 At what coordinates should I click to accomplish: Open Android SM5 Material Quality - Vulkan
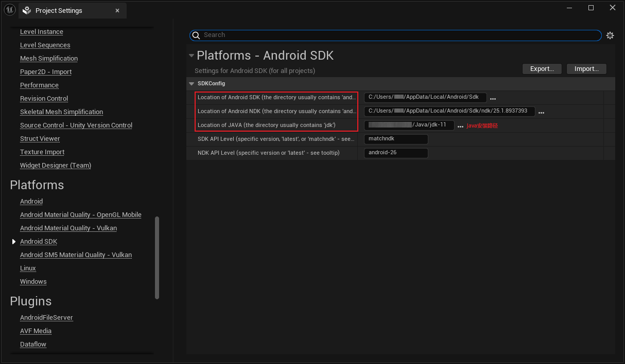[76, 255]
